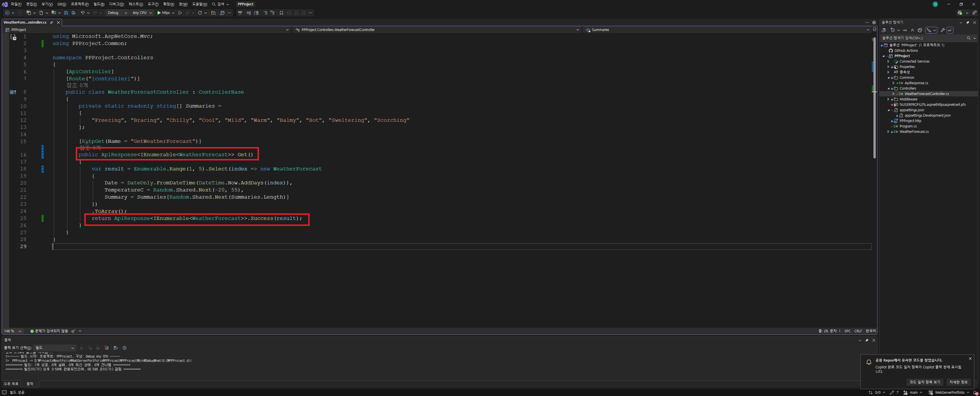The image size is (980, 396).
Task: Toggle word wrap in Output panel
Action: coord(116,348)
